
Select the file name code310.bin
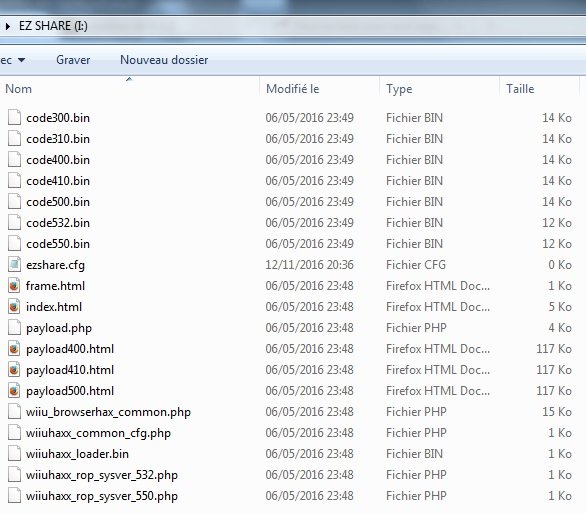[58, 139]
